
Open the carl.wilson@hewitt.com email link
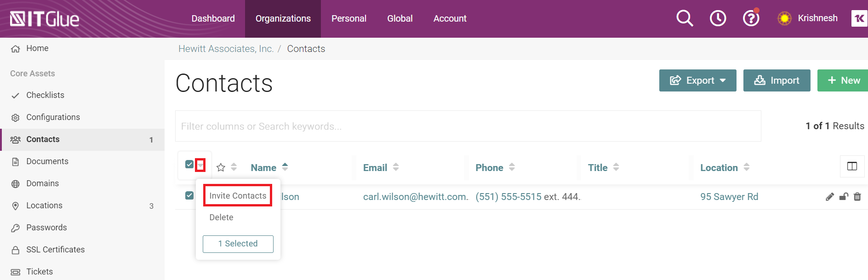(x=416, y=197)
